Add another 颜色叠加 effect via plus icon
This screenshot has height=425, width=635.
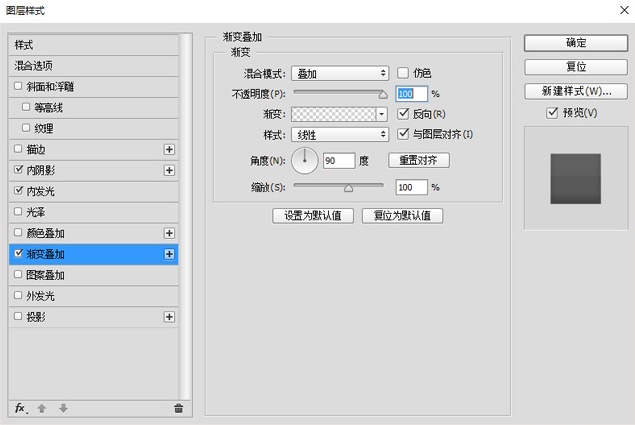(169, 233)
